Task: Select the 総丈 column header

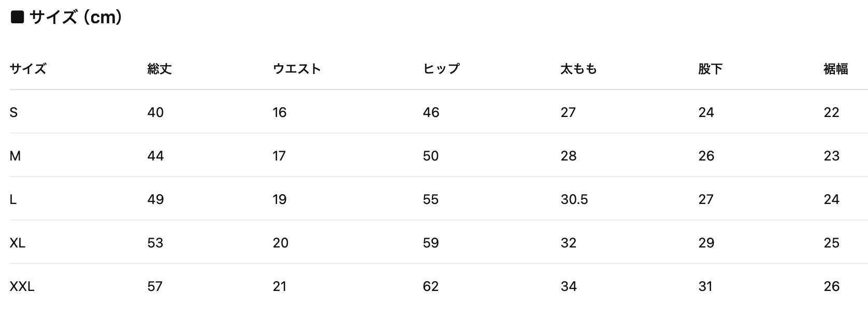Action: pos(160,69)
